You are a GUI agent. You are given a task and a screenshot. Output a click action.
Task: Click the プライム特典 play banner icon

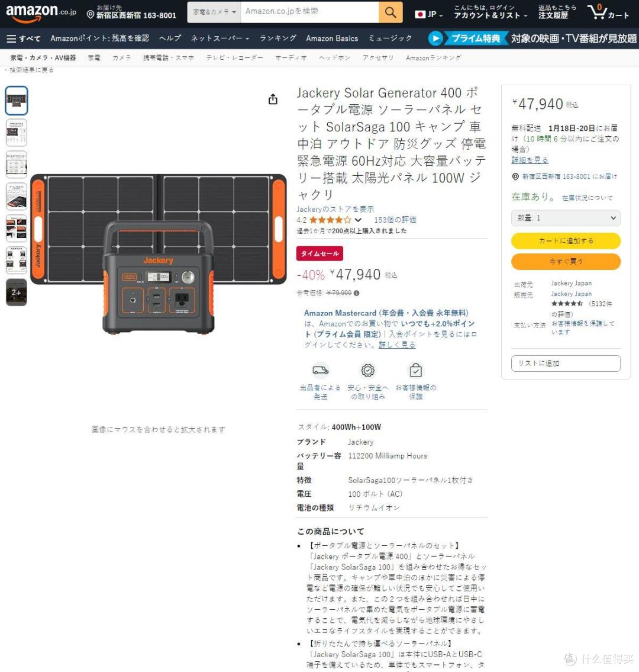coord(435,38)
